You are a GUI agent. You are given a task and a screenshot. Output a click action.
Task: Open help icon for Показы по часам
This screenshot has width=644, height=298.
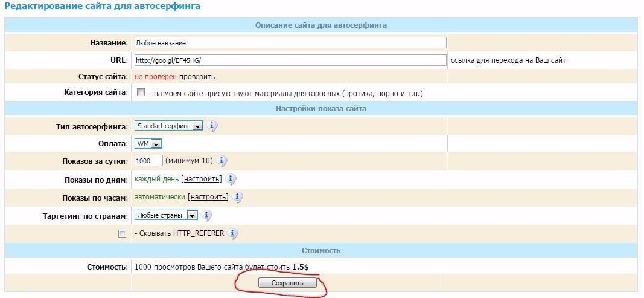pyautogui.click(x=238, y=197)
